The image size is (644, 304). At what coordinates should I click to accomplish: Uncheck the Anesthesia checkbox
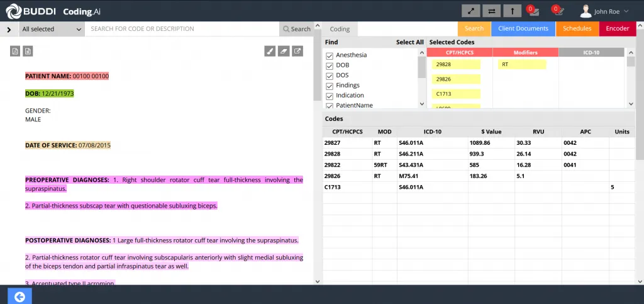tap(329, 55)
